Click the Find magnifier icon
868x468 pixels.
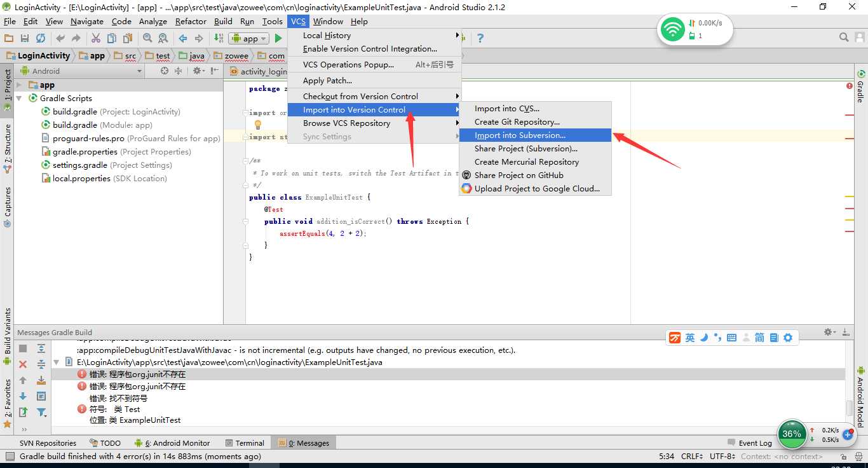coord(147,39)
